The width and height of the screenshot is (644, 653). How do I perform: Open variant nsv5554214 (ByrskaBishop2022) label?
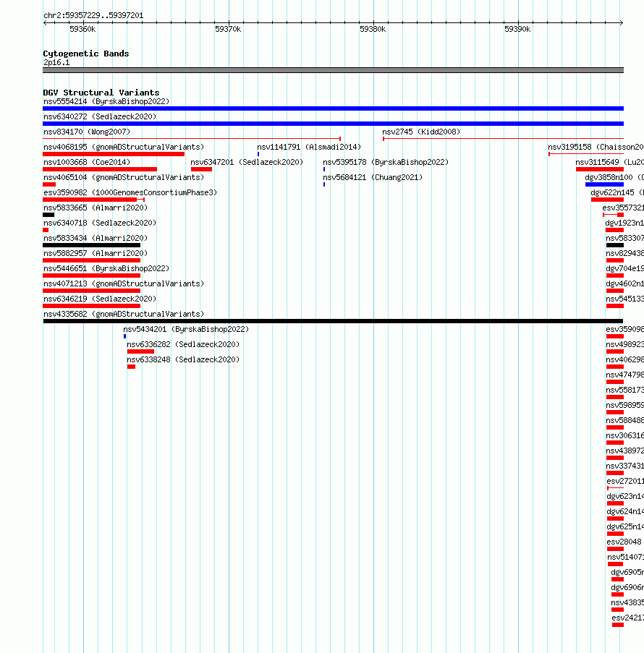click(x=106, y=102)
